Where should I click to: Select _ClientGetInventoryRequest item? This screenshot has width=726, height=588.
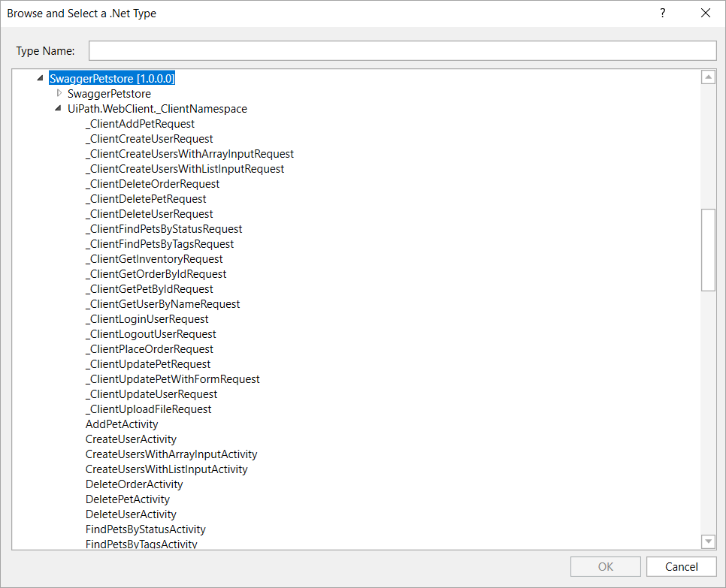point(154,259)
